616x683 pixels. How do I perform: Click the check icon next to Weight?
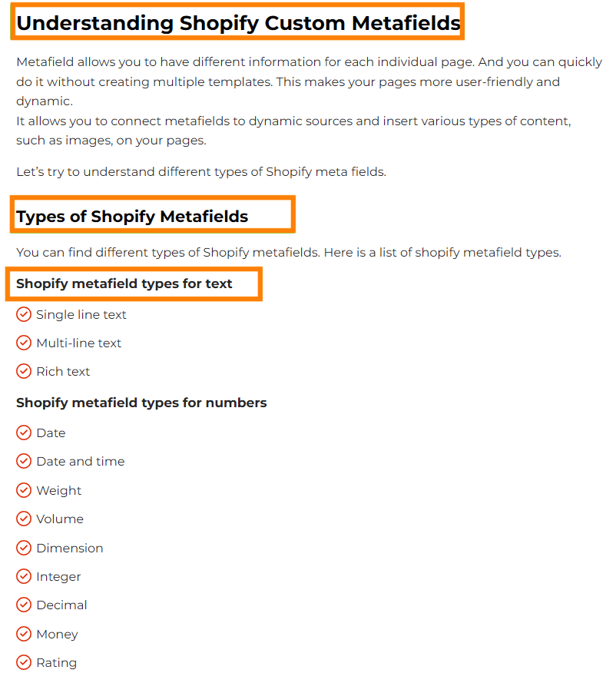[24, 490]
